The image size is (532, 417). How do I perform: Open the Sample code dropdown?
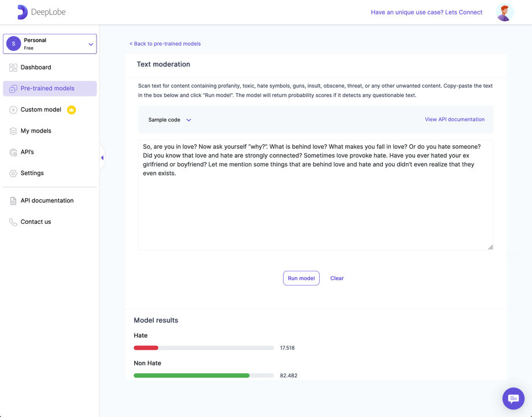click(x=169, y=119)
